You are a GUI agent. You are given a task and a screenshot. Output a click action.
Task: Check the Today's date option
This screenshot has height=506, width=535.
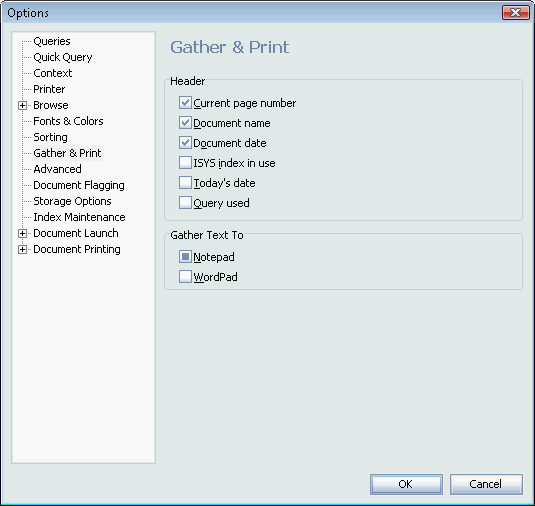pos(185,183)
